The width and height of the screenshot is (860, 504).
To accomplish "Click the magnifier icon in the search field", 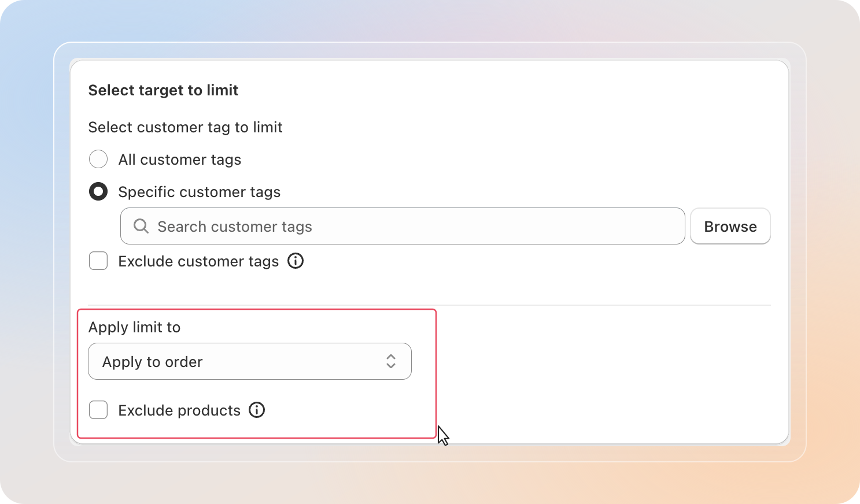I will 141,226.
